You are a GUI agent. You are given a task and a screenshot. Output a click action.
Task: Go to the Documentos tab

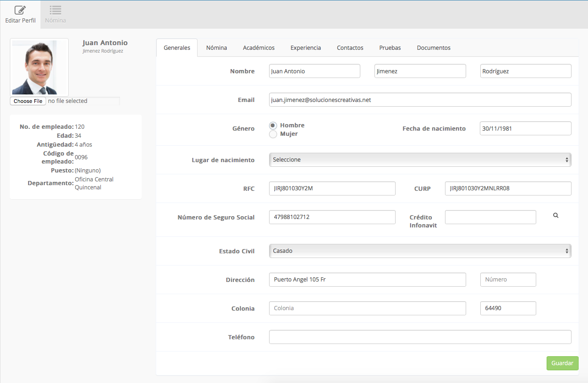coord(434,48)
